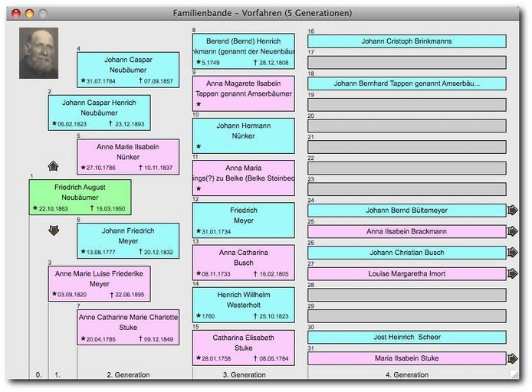Screen dimensions: 532x392
Task: Minimize window with the yellow button
Action: coord(30,14)
